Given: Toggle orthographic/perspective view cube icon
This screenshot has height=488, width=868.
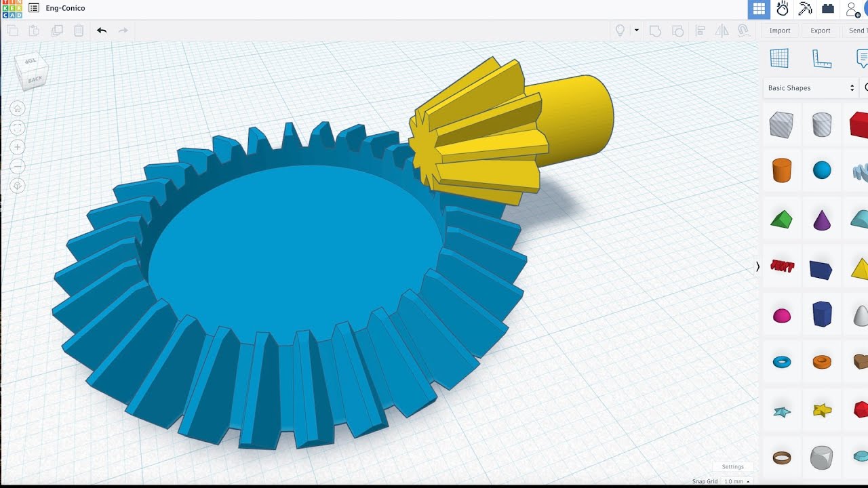Looking at the screenshot, I should pos(18,186).
